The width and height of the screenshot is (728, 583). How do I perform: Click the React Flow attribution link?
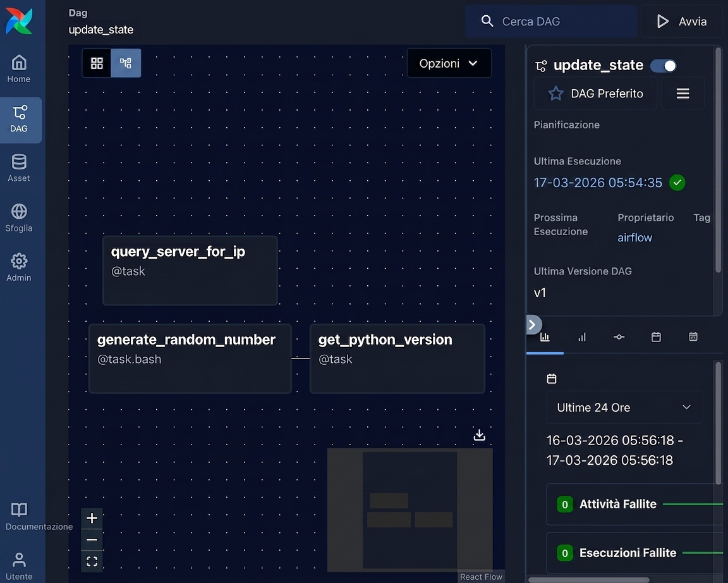(x=481, y=577)
